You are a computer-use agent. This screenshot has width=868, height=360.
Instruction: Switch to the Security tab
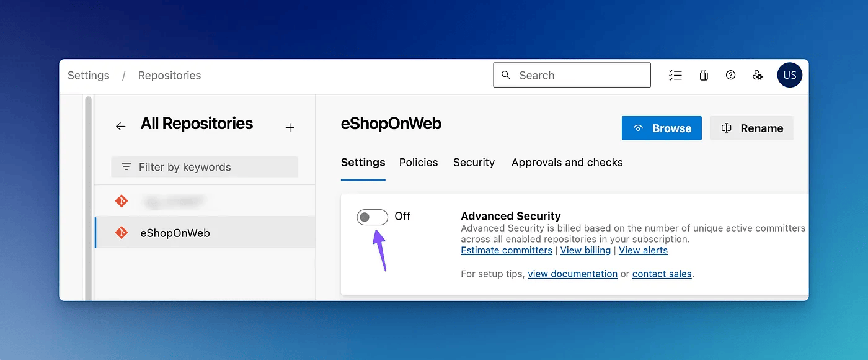pyautogui.click(x=474, y=163)
